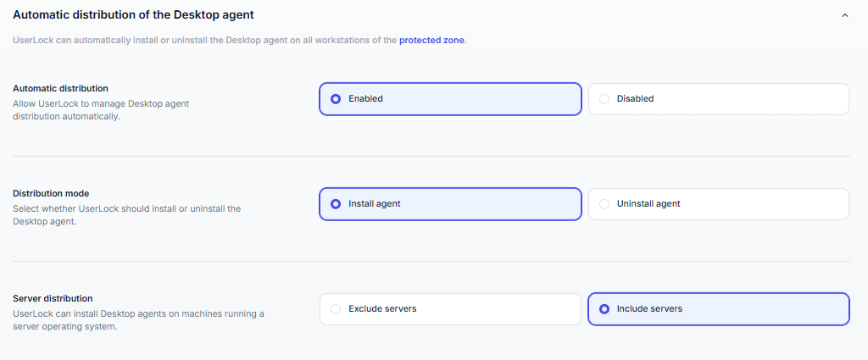Select the Disabled radio option
This screenshot has width=868, height=360.
pyautogui.click(x=604, y=99)
